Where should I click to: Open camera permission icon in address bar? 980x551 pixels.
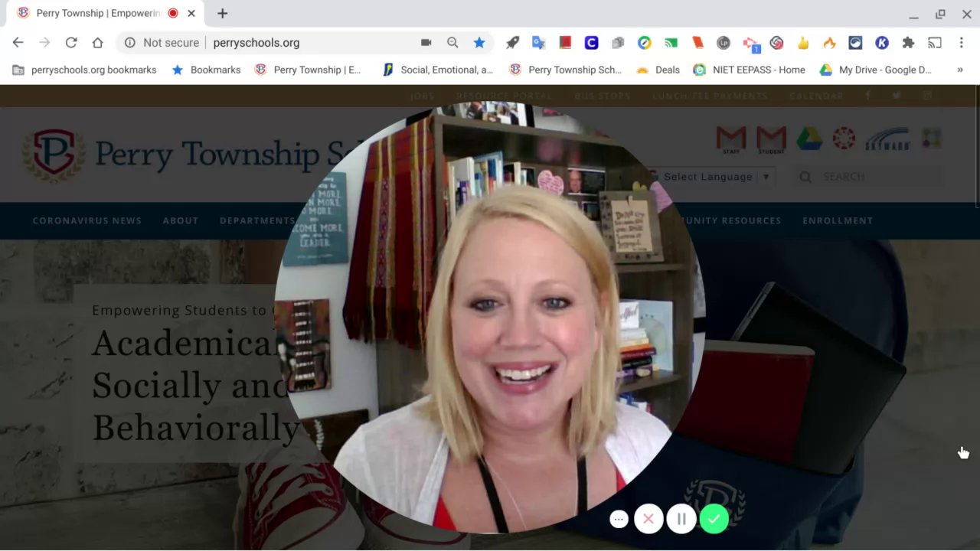click(x=426, y=43)
